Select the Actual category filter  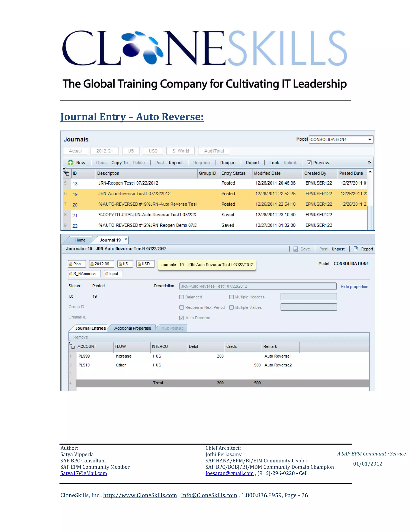coord(75,151)
